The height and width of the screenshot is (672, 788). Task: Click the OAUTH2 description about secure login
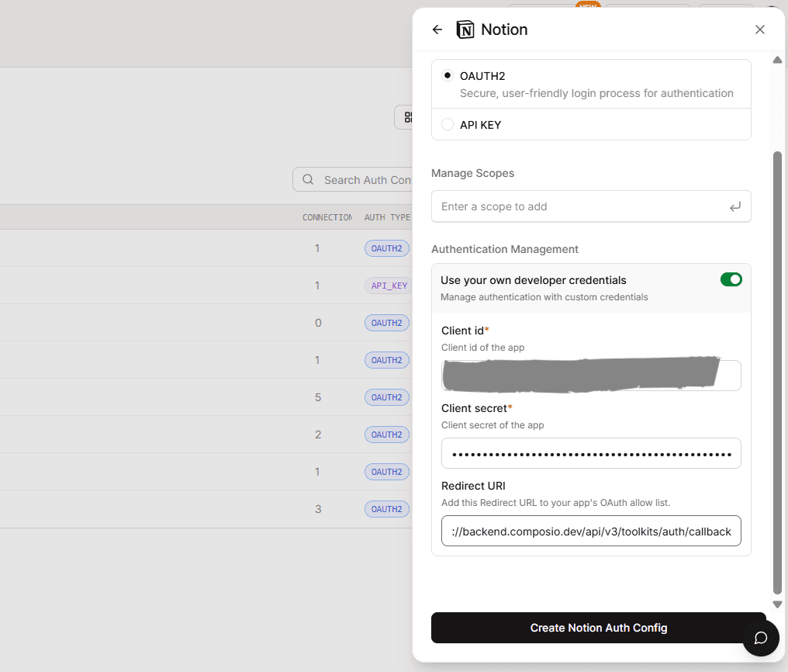coord(596,93)
